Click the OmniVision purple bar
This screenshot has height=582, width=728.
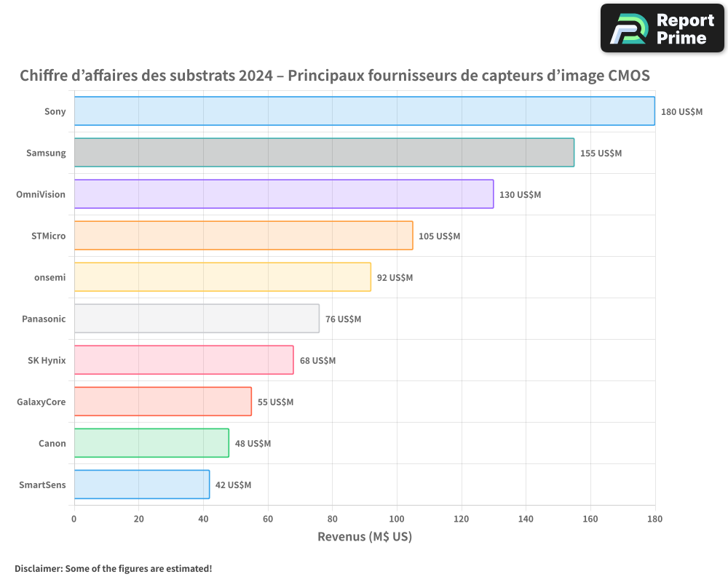pyautogui.click(x=284, y=194)
